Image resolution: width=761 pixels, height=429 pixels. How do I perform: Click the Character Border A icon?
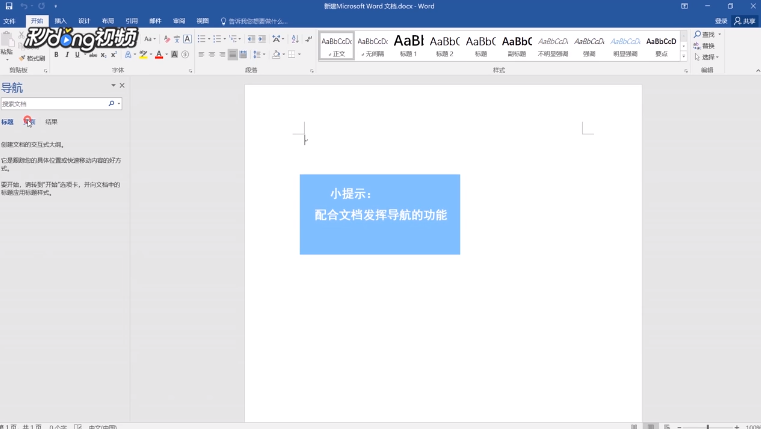[187, 39]
